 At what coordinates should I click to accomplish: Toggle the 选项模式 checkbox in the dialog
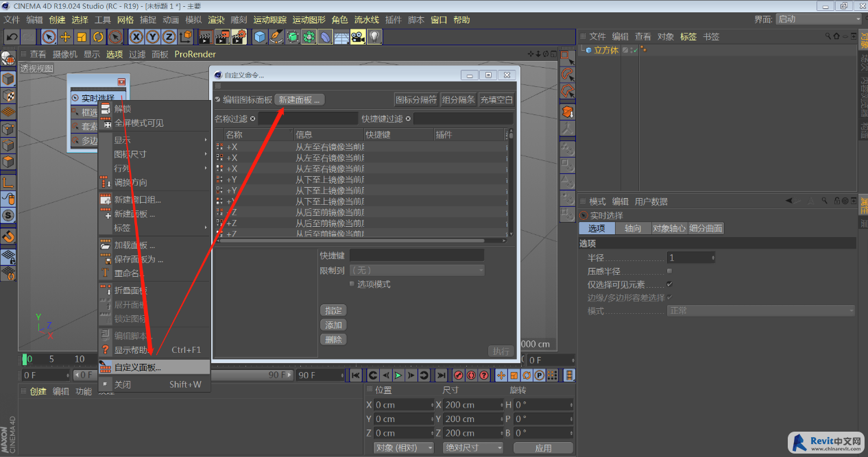tap(352, 284)
